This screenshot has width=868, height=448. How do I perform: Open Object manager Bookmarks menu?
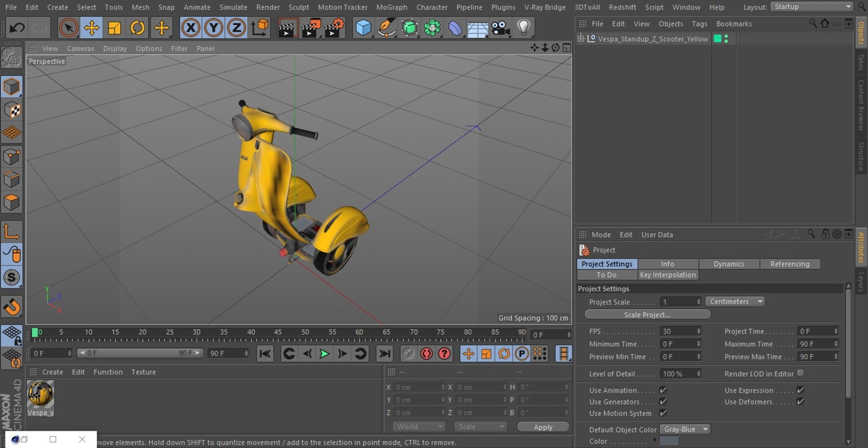pyautogui.click(x=734, y=24)
